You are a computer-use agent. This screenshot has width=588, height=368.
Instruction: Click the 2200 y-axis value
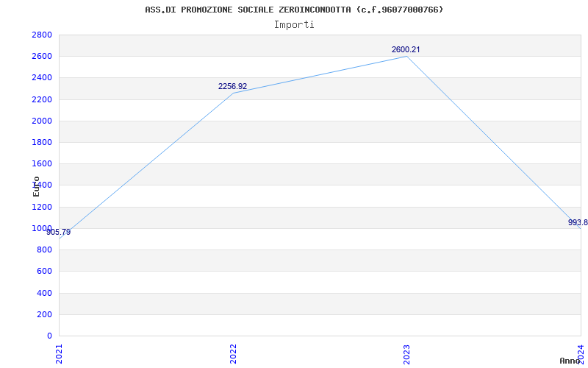(x=42, y=99)
